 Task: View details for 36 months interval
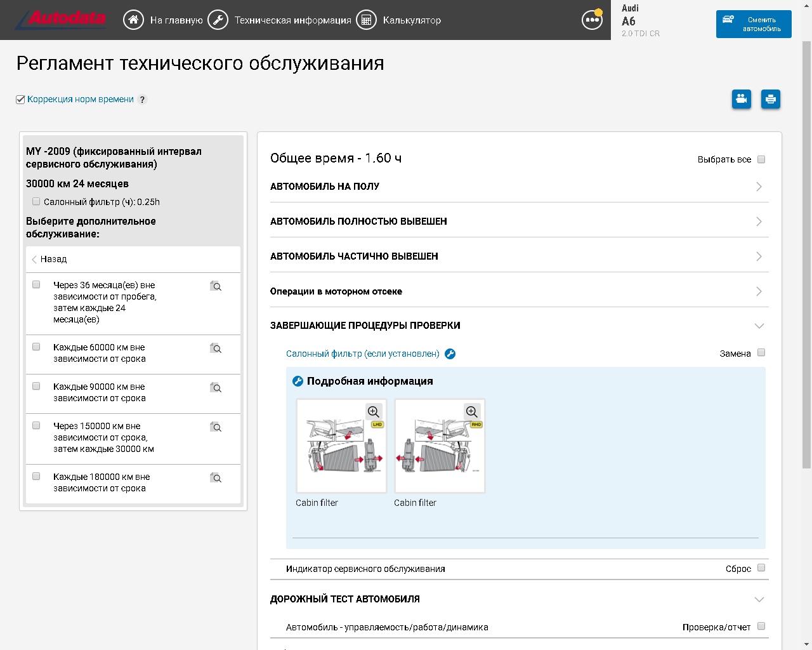[x=216, y=286]
